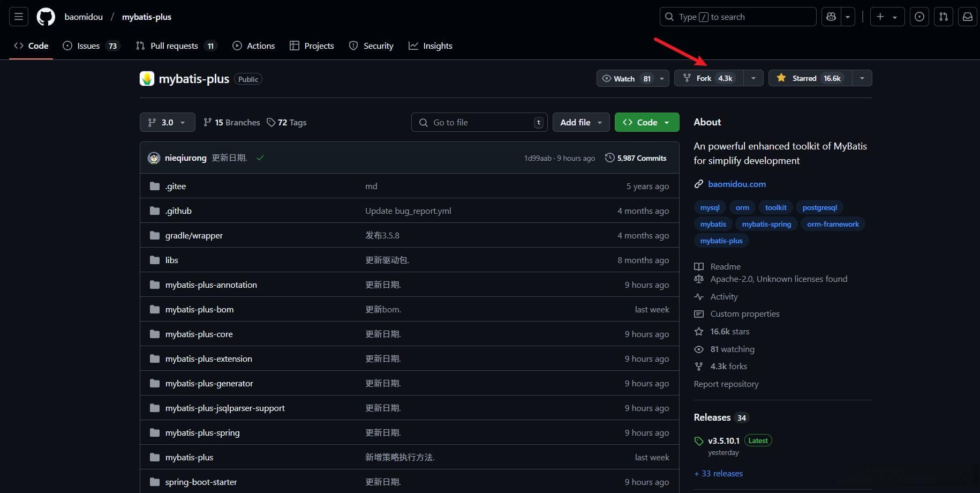This screenshot has height=493, width=980.
Task: Open the green Code dropdown button
Action: click(x=647, y=122)
